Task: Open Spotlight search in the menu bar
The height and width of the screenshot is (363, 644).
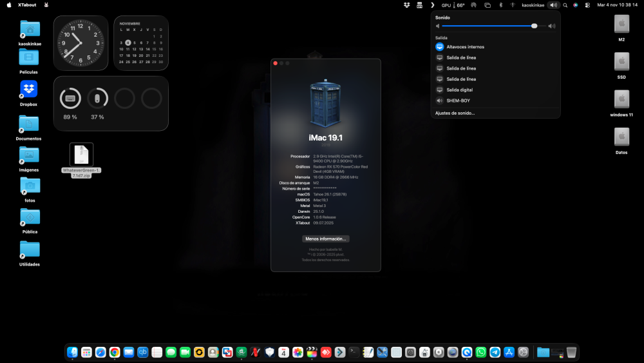Action: [565, 5]
